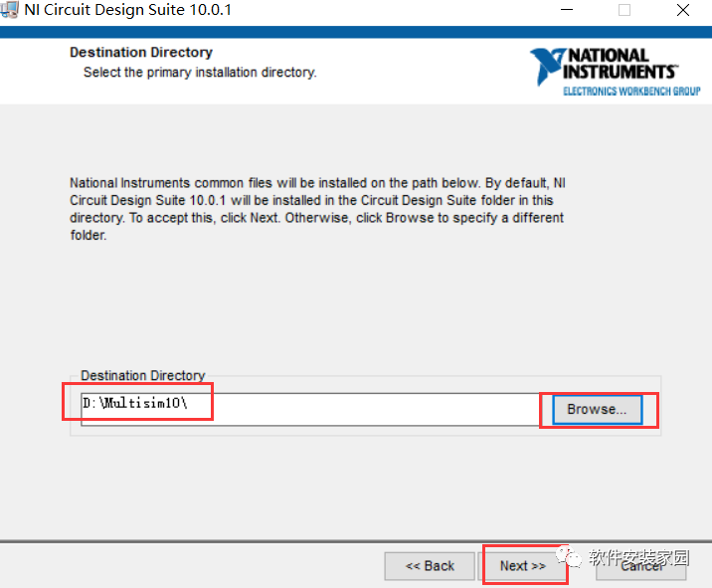The height and width of the screenshot is (588, 712).
Task: Click the disabled maximize window button
Action: pyautogui.click(x=624, y=10)
